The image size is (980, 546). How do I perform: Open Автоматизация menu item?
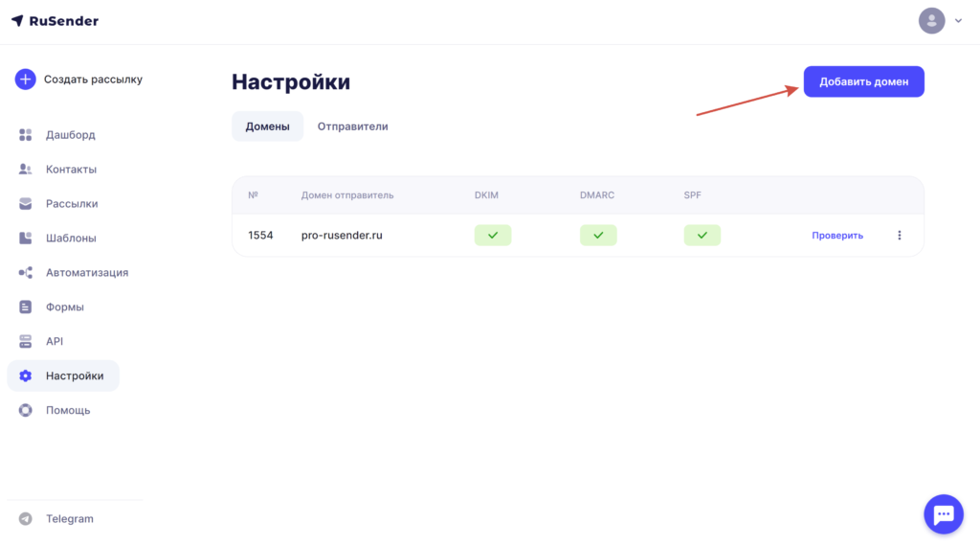point(87,273)
